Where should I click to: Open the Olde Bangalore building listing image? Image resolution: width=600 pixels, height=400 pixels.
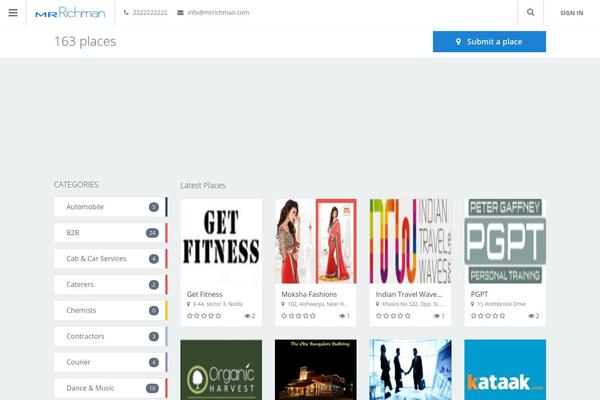(x=316, y=370)
